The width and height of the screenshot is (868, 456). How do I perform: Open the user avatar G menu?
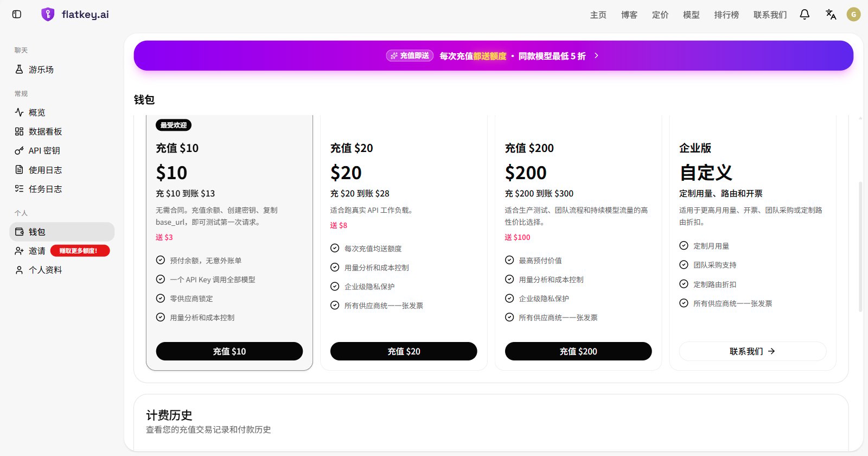pyautogui.click(x=854, y=15)
